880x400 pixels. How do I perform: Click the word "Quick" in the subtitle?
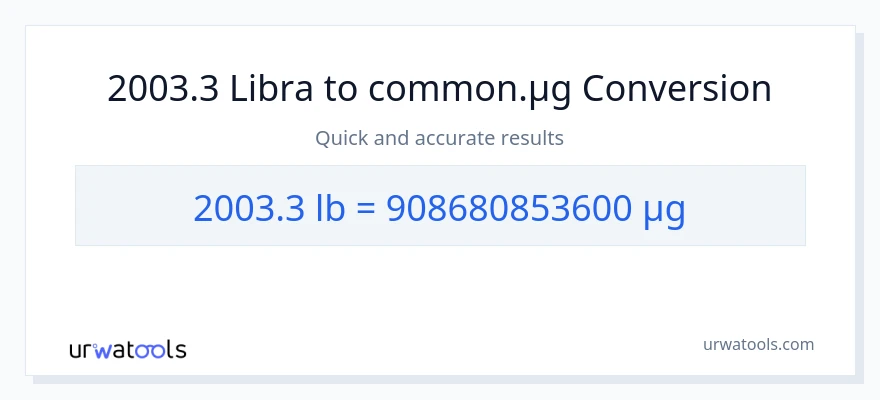[x=340, y=138]
